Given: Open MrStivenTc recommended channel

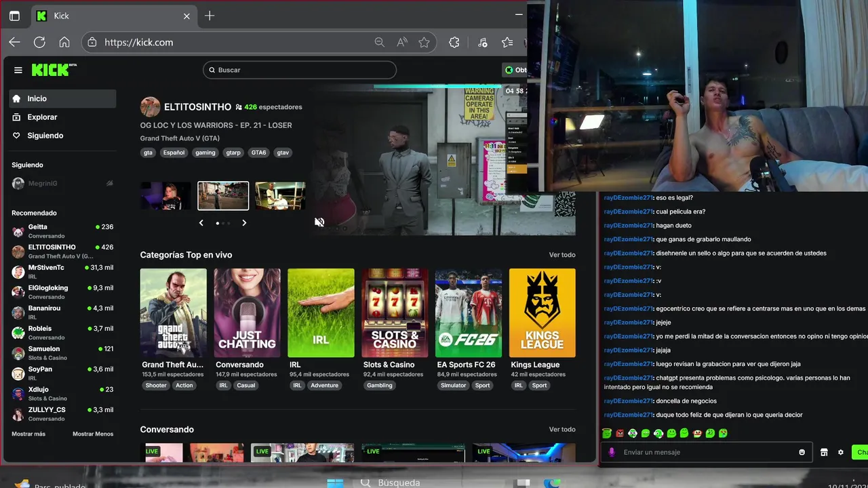Looking at the screenshot, I should pos(62,272).
